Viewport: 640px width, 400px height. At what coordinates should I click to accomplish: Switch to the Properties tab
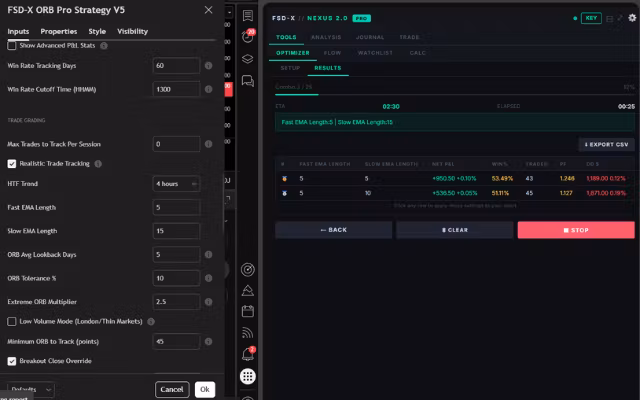pos(58,31)
